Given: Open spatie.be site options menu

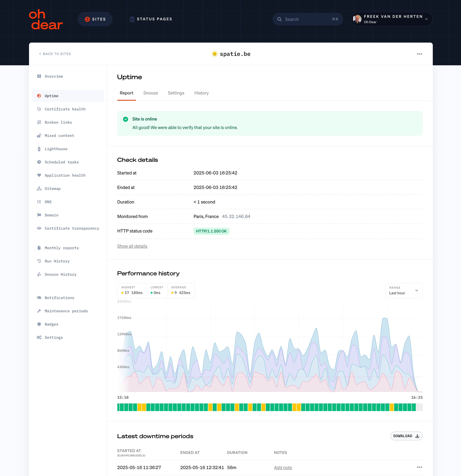Looking at the screenshot, I should (420, 54).
